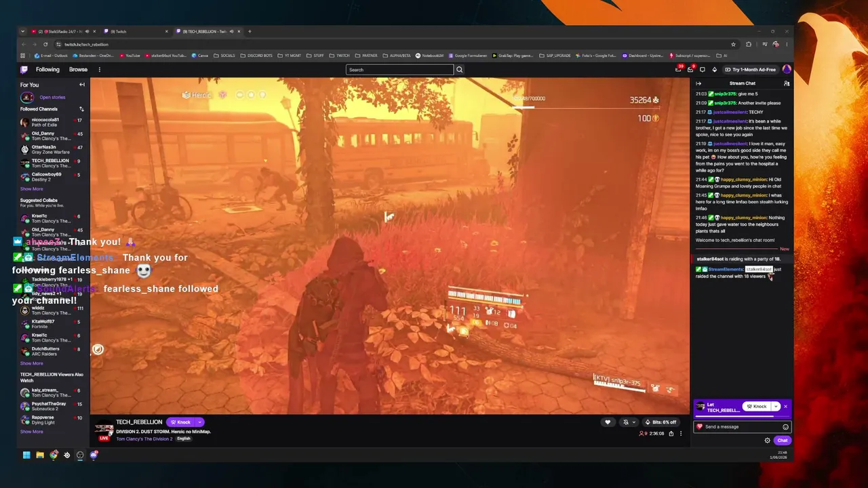Collapse the Stream Chat panel
The width and height of the screenshot is (868, 488).
pyautogui.click(x=698, y=83)
